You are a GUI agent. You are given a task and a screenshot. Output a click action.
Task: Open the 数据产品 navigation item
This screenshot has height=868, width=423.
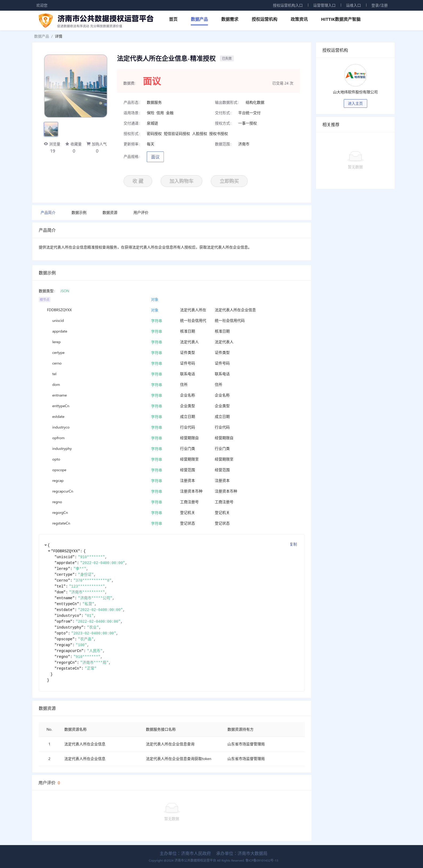coord(199,19)
